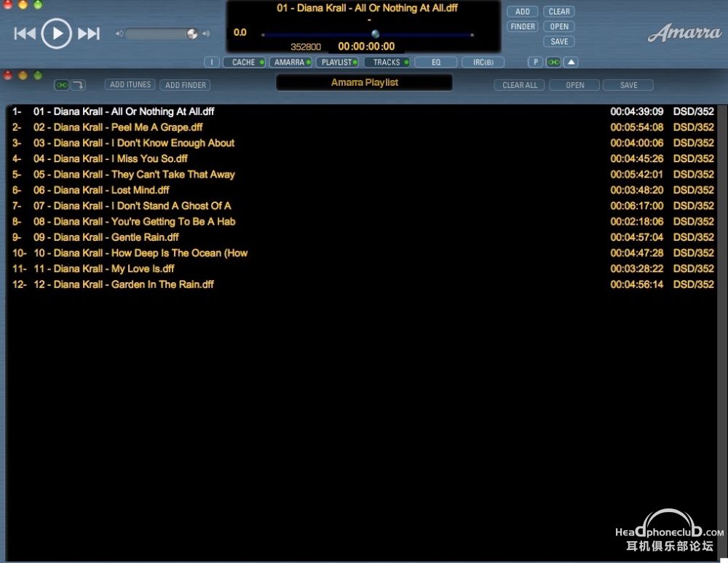This screenshot has width=728, height=563.
Task: Click the P button
Action: (x=535, y=62)
